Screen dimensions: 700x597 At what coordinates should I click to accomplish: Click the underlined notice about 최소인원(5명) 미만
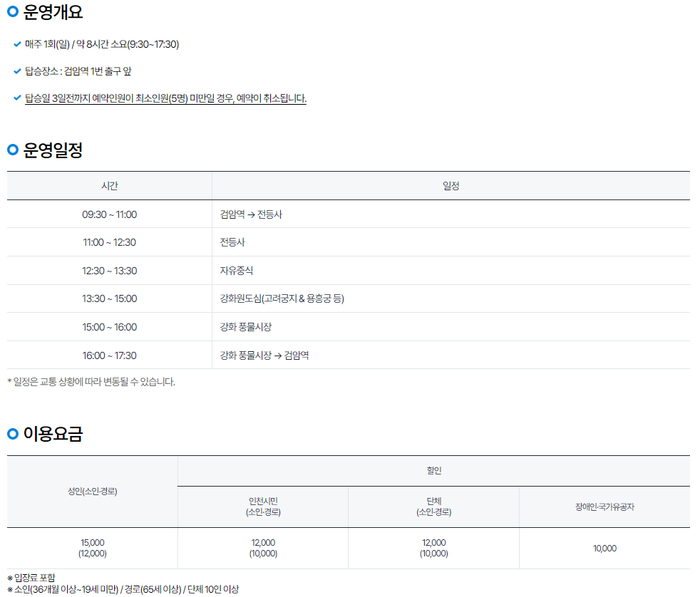(x=165, y=98)
